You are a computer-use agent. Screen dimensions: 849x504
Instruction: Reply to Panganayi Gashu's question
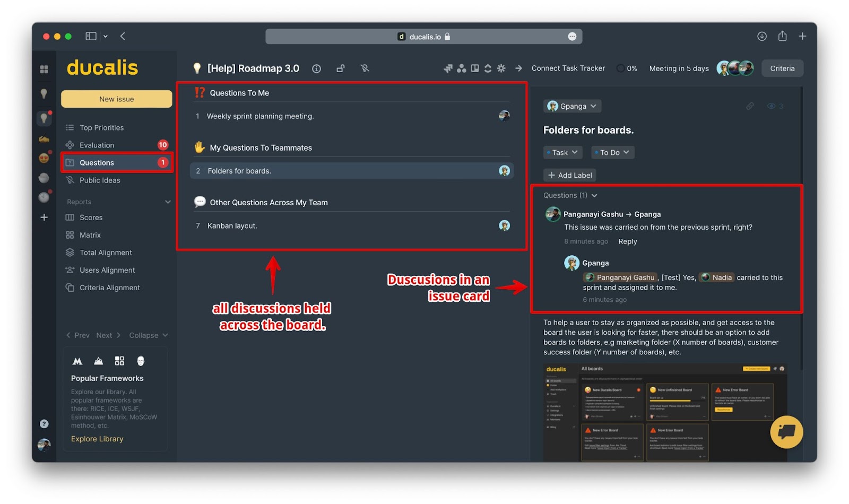pos(627,241)
